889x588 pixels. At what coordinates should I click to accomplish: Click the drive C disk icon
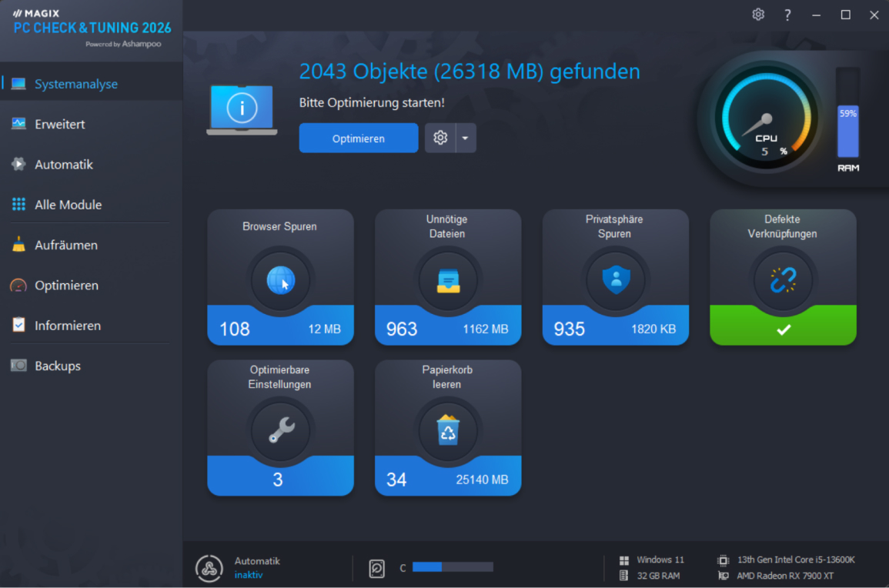point(377,568)
